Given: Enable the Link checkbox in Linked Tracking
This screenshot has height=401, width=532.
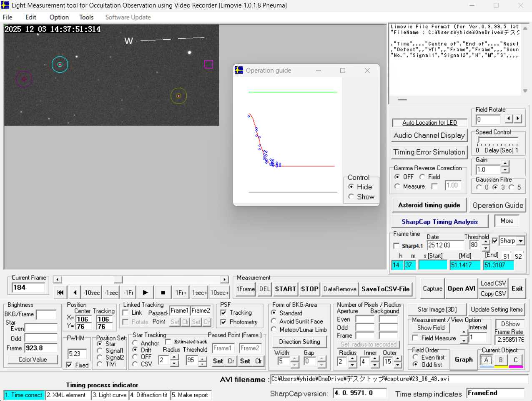Looking at the screenshot, I should coord(125,313).
